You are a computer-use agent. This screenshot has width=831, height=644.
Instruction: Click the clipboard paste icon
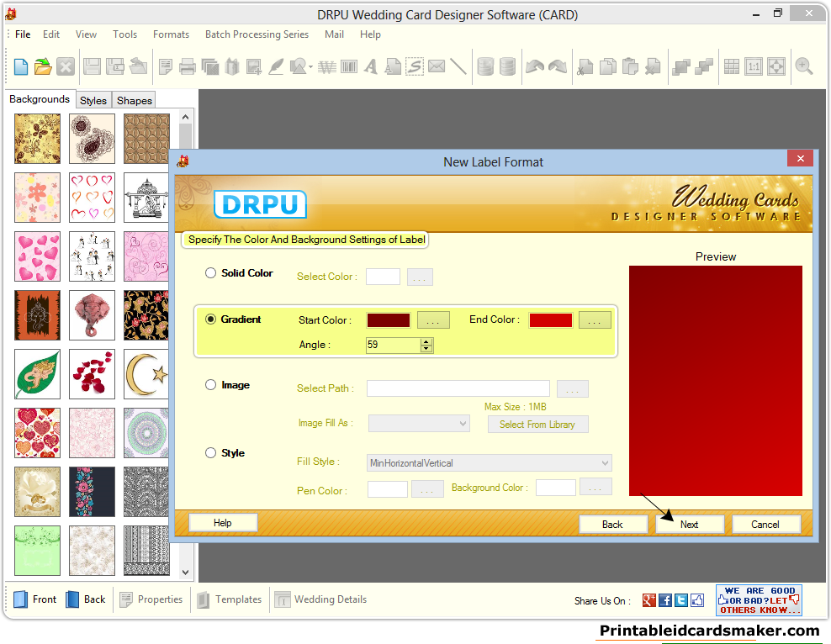pos(630,66)
